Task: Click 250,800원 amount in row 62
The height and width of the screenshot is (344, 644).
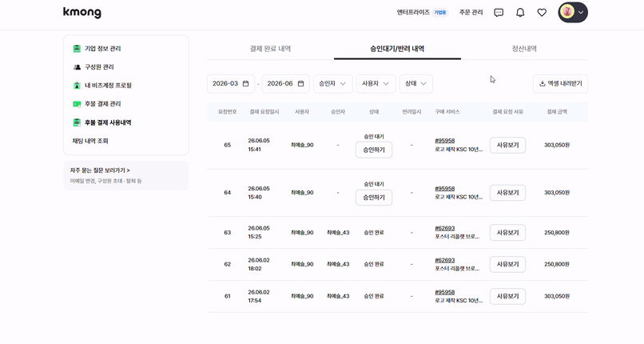Action: pyautogui.click(x=557, y=264)
